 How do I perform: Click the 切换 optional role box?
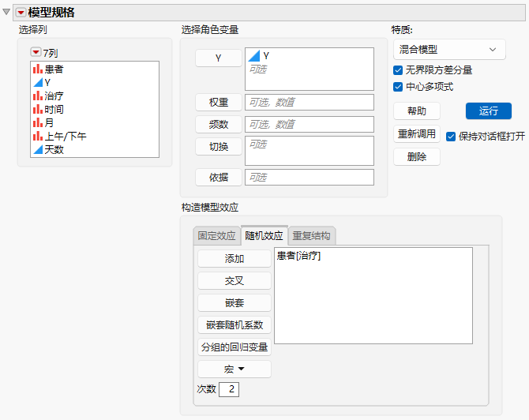[310, 151]
